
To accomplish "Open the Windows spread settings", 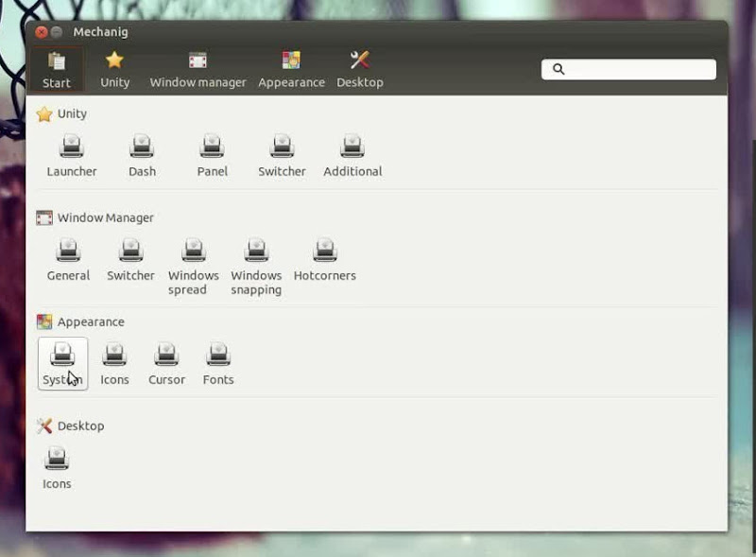I will click(194, 266).
